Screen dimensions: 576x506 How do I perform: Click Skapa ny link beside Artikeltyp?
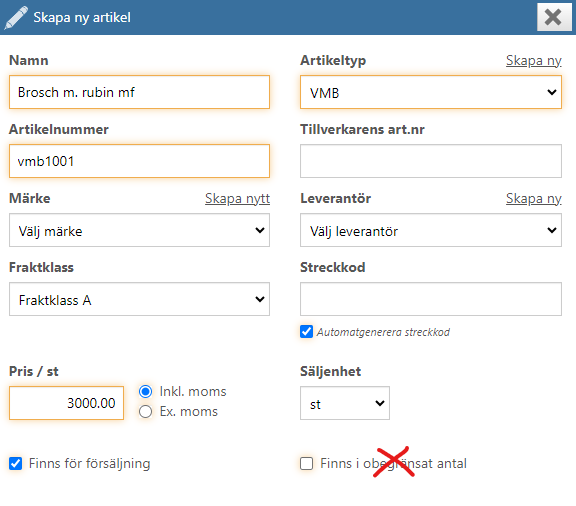click(x=533, y=61)
